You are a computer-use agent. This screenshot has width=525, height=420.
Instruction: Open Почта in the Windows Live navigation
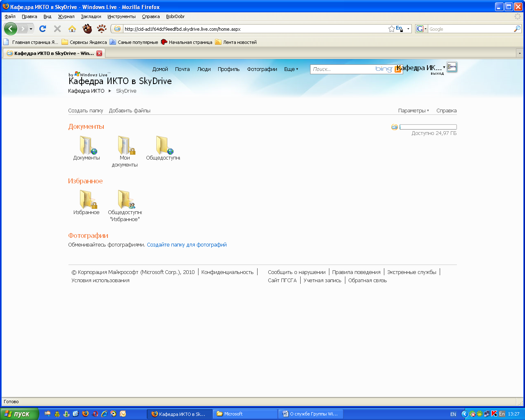coord(183,69)
